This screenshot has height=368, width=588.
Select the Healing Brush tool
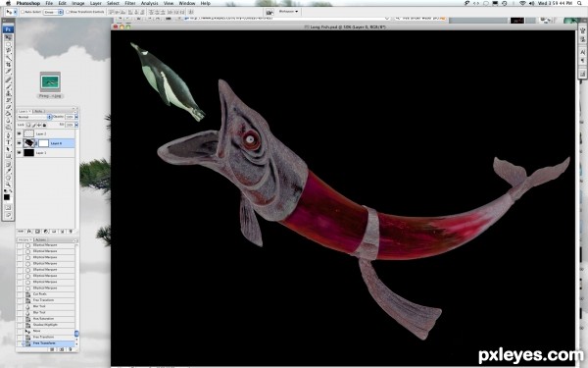(8, 79)
